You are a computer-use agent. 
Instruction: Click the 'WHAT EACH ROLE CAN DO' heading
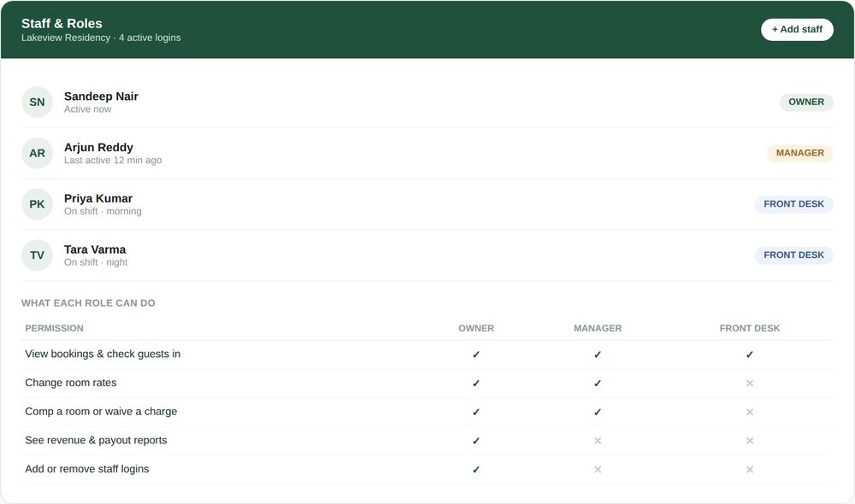point(88,303)
